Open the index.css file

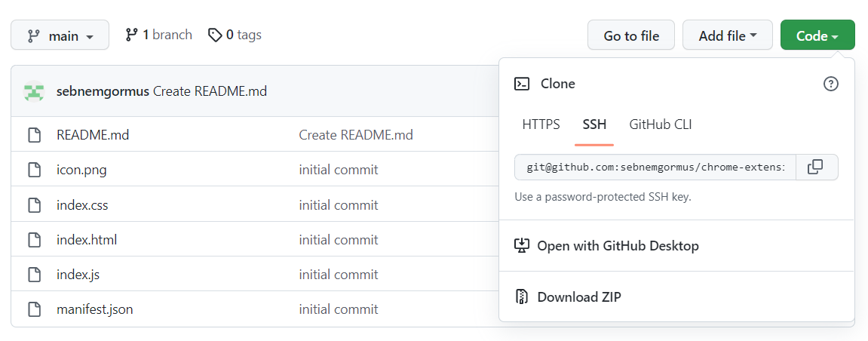pos(82,204)
